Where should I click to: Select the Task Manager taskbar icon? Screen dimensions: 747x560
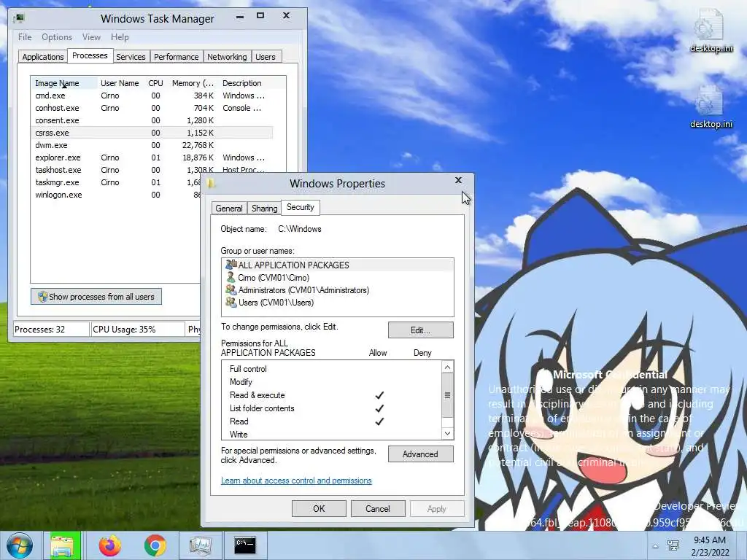(201, 545)
